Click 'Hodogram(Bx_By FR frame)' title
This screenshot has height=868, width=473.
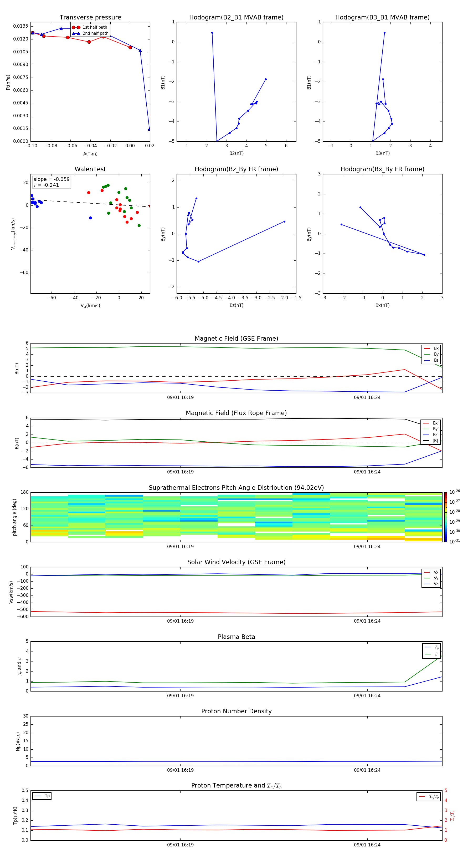click(x=382, y=169)
